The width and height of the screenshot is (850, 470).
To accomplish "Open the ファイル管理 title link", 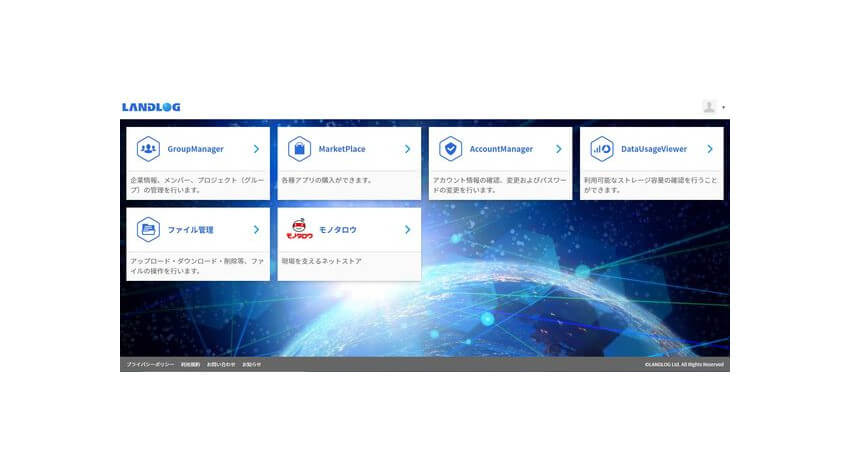I will pyautogui.click(x=190, y=230).
